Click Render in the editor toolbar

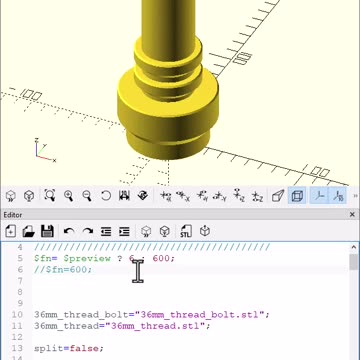click(165, 231)
